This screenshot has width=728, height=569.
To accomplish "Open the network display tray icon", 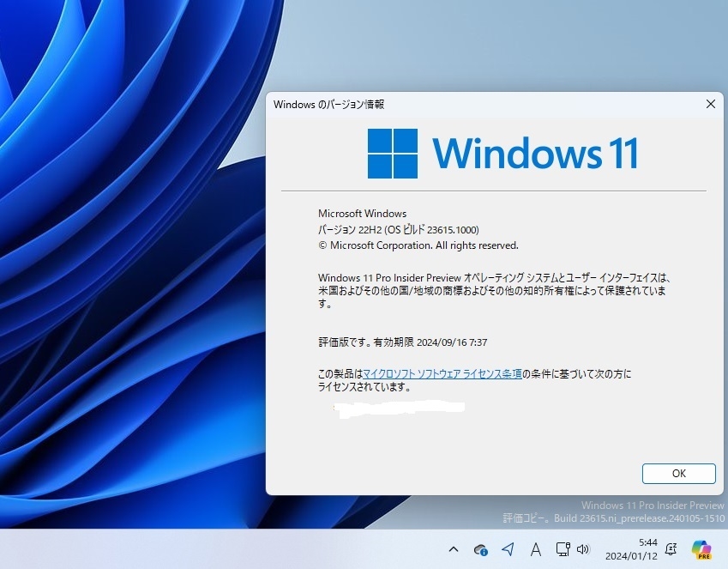I will point(563,549).
